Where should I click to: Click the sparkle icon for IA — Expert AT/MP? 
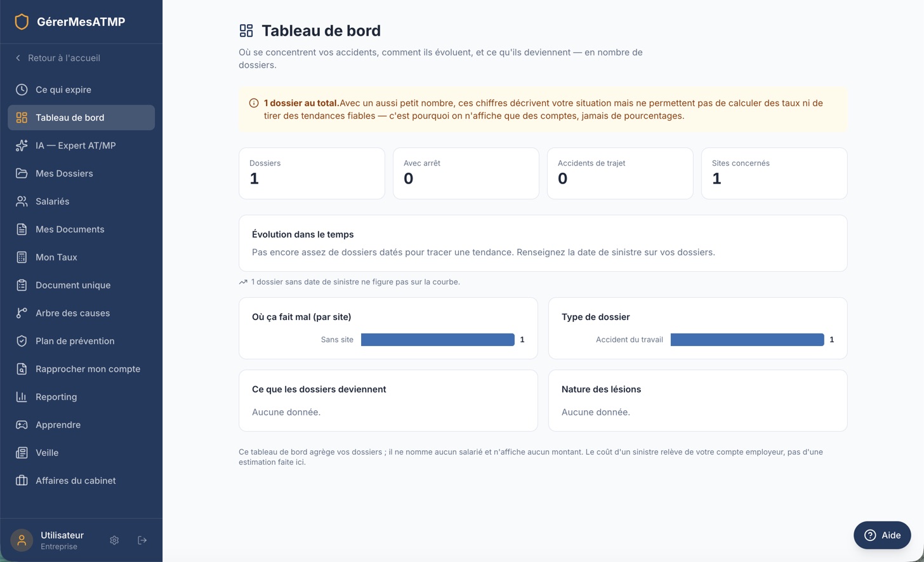coord(22,145)
